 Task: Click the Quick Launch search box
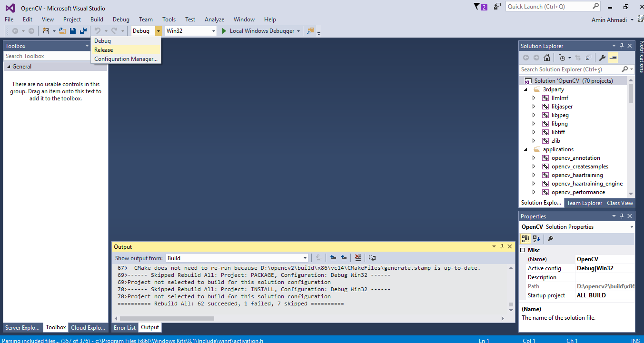(x=549, y=6)
